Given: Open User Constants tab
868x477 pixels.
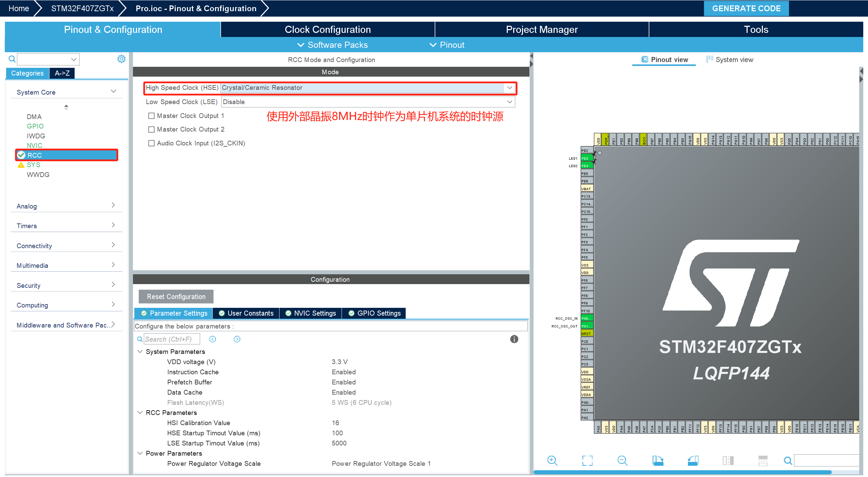Looking at the screenshot, I should click(246, 313).
